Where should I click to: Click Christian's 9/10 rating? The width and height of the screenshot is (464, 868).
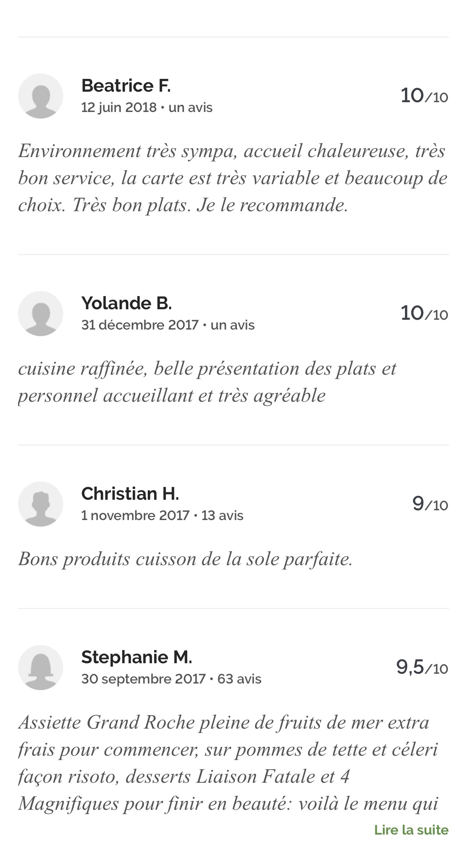430,504
